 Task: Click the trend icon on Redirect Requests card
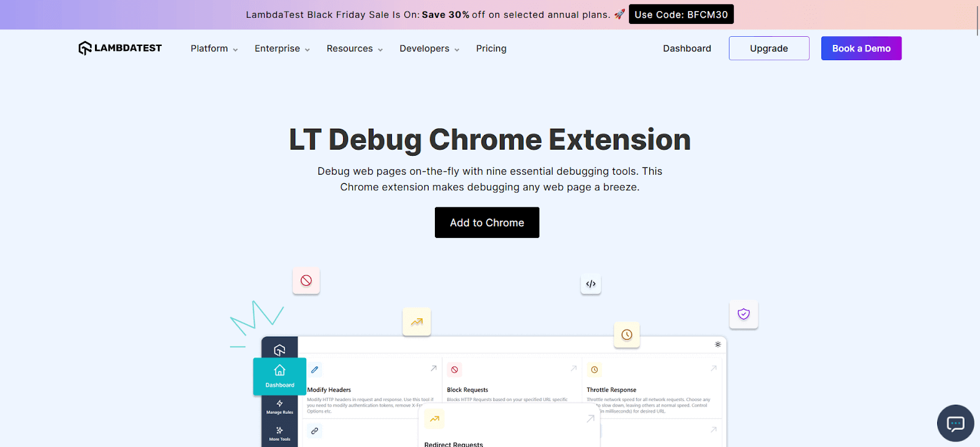pyautogui.click(x=434, y=419)
